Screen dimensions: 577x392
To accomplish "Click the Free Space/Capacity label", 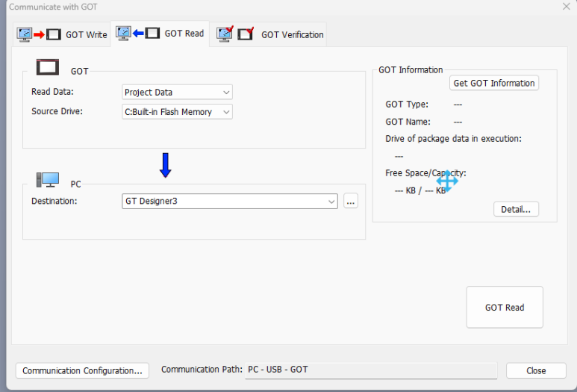I will [425, 173].
